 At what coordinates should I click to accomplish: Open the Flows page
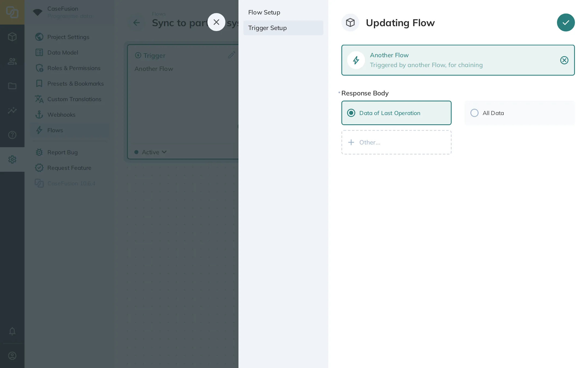click(x=70, y=130)
